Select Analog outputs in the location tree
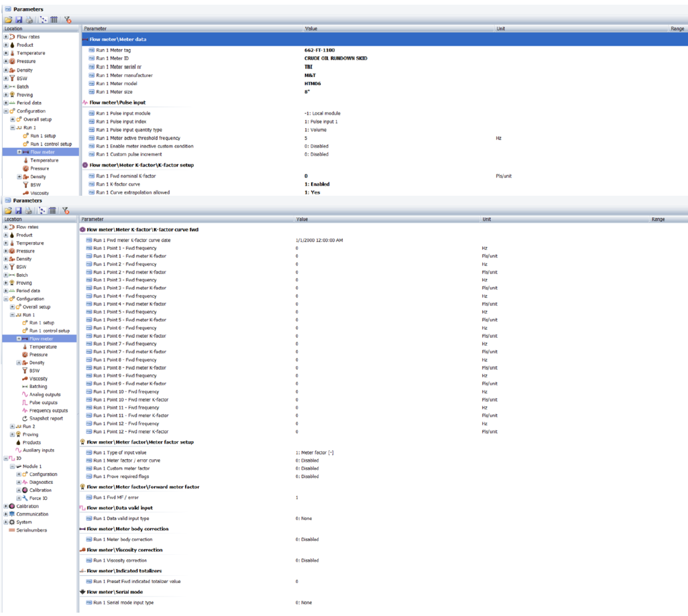The image size is (688, 616). coord(45,394)
